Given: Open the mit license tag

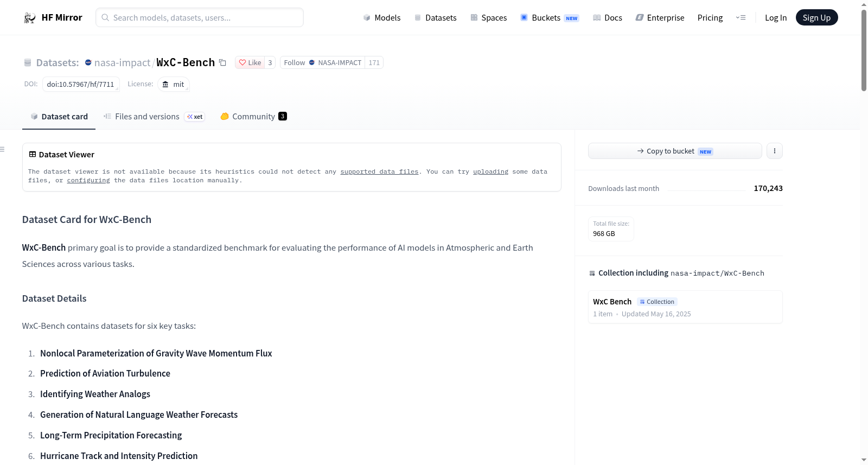Looking at the screenshot, I should point(174,84).
